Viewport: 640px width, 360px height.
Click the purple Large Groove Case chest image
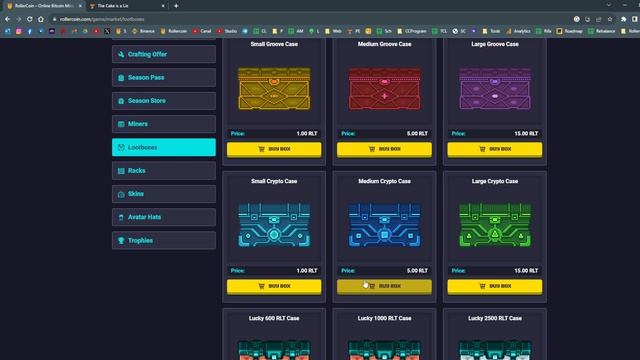(x=495, y=89)
